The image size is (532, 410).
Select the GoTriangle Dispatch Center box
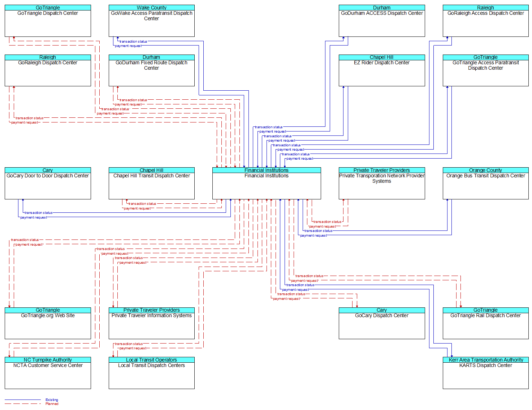click(48, 21)
